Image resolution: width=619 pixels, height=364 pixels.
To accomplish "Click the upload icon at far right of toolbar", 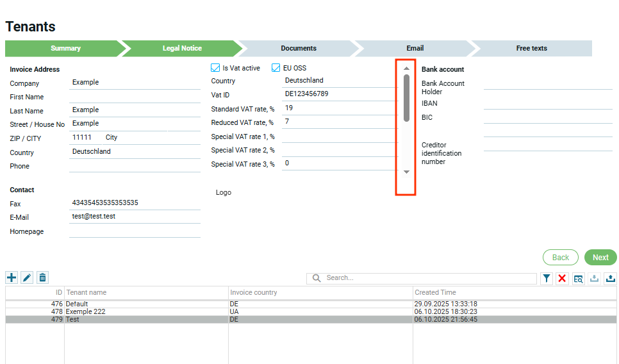I will tap(610, 278).
